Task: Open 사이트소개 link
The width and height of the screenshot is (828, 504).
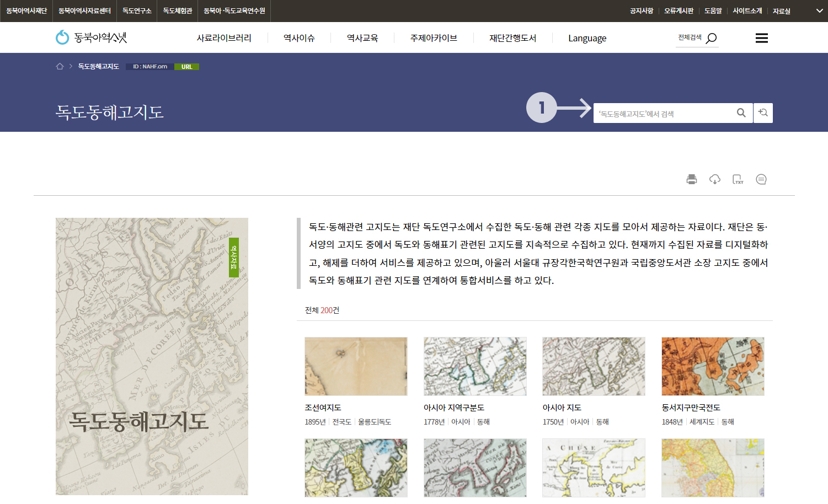Action: [x=747, y=11]
